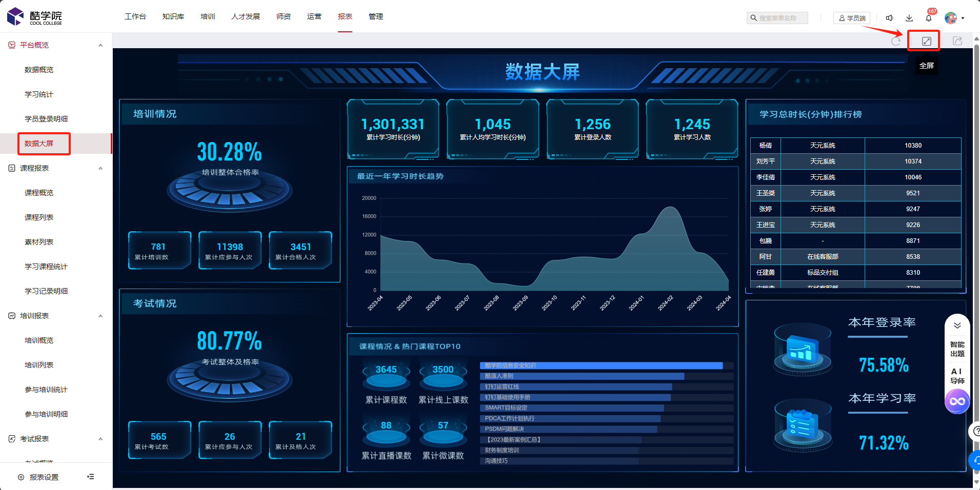Click the refresh icon in toolbar
Viewport: 980px width, 490px height.
896,41
